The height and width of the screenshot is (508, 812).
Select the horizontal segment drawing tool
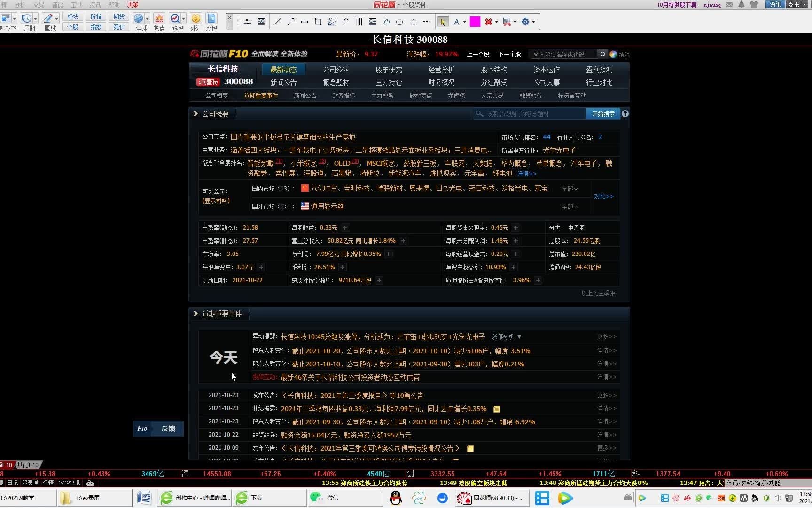coord(304,22)
